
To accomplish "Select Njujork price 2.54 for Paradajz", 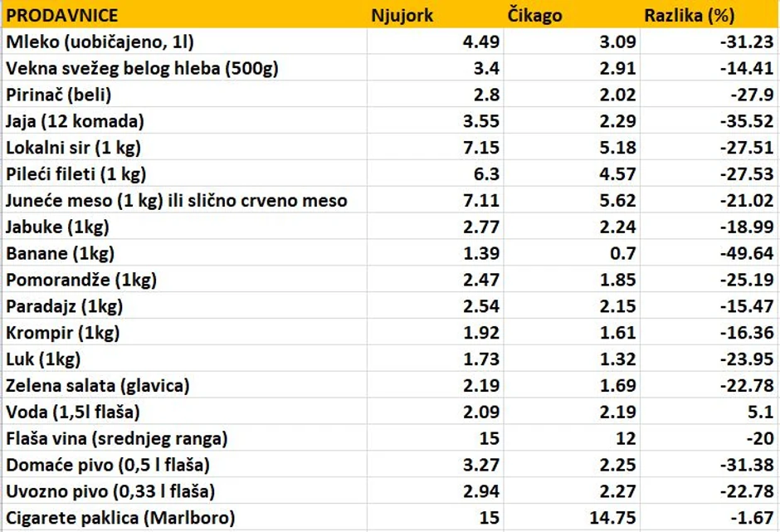I will point(482,307).
